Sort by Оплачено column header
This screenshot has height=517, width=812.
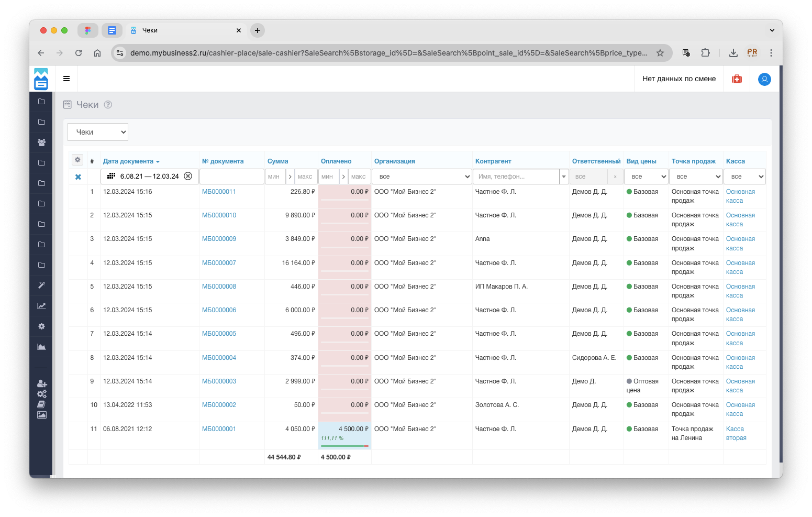click(336, 161)
